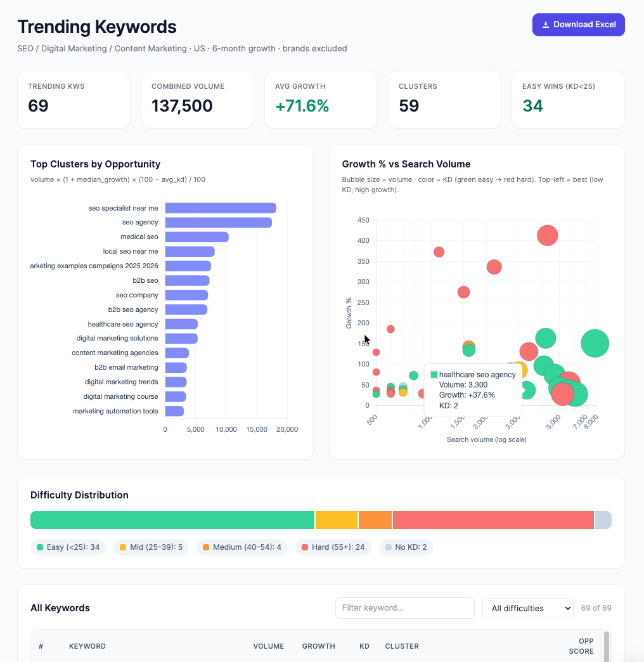The height and width of the screenshot is (662, 644).
Task: Sort the table by the VOLUME column
Action: [x=268, y=646]
